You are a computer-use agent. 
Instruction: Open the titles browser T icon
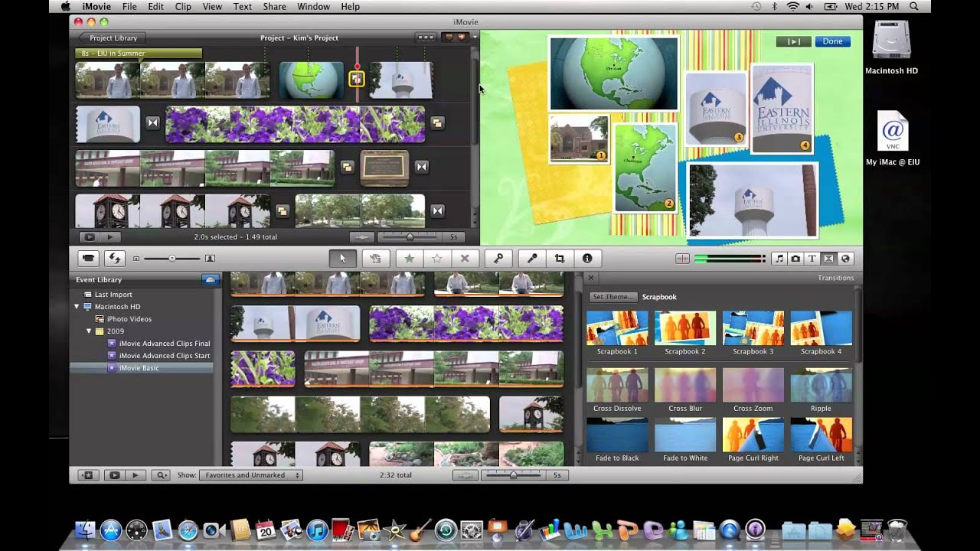point(812,259)
